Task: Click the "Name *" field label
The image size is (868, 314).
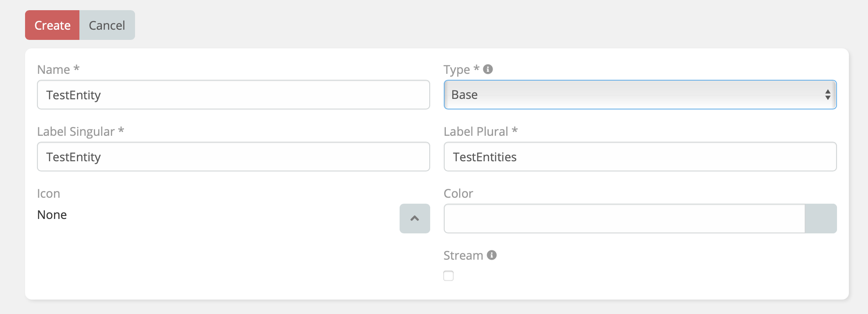Action: (x=58, y=70)
